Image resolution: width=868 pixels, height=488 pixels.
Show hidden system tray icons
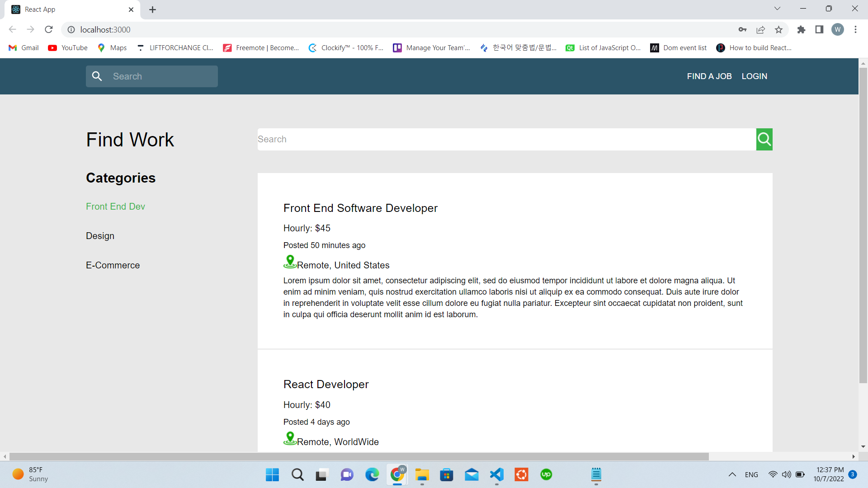tap(732, 474)
